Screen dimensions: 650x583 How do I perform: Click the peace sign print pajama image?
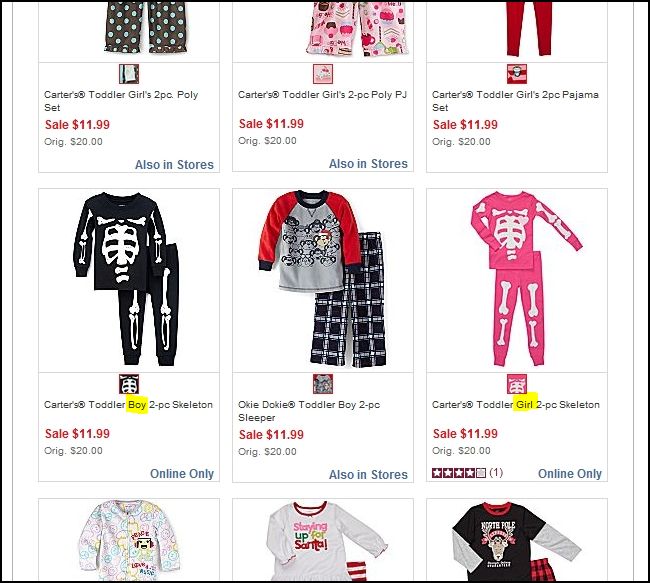tap(129, 540)
